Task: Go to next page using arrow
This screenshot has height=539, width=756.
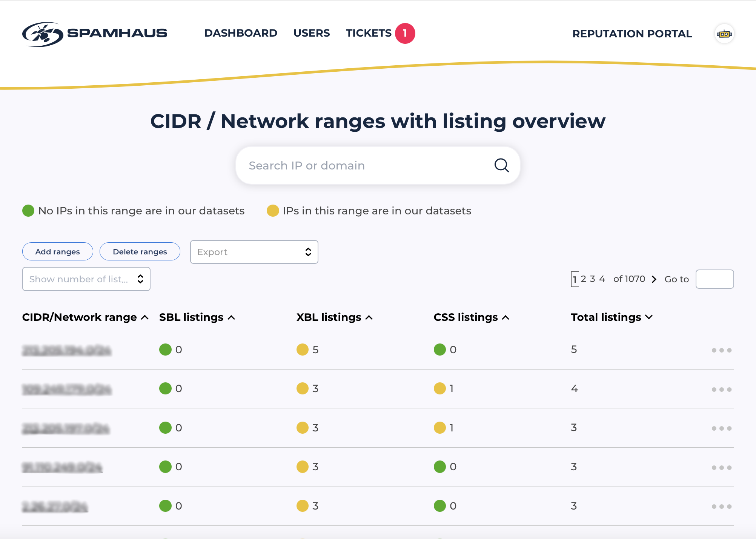Action: point(654,279)
